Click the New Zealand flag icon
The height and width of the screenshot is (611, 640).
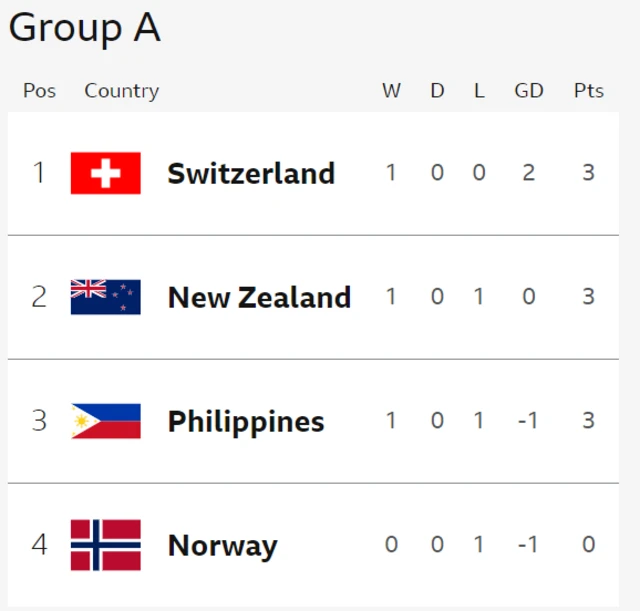pos(106,297)
